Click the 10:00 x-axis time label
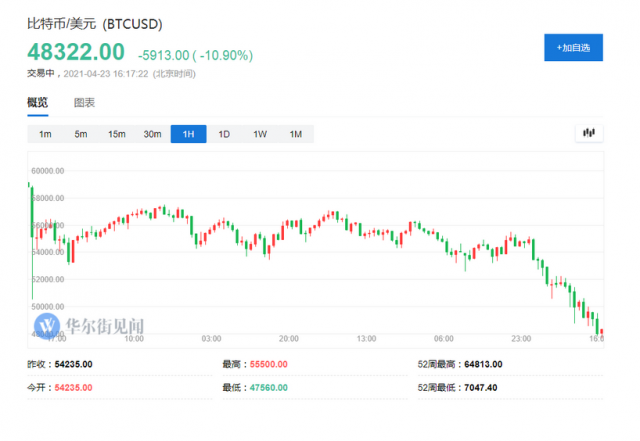The image size is (640, 441). (x=134, y=339)
